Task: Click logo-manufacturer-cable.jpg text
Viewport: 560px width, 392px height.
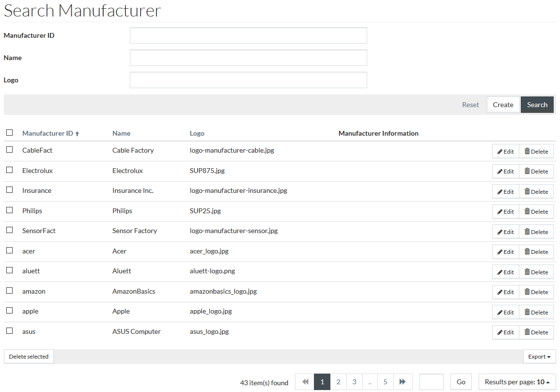Action: [x=232, y=150]
